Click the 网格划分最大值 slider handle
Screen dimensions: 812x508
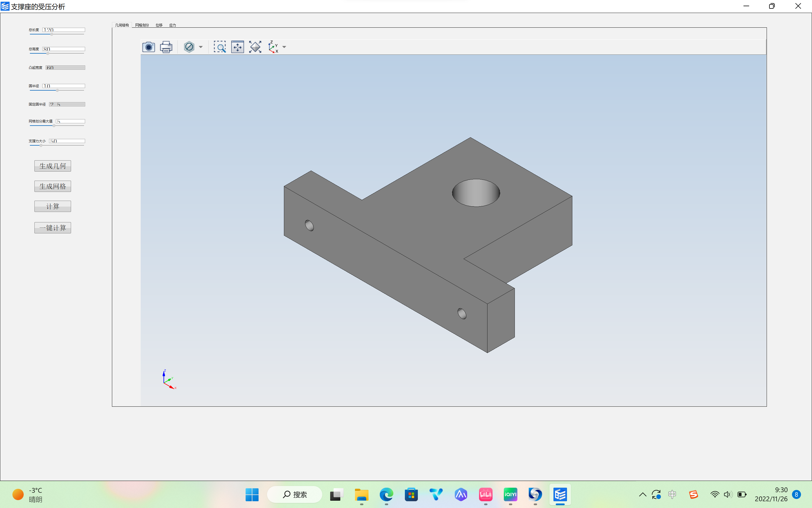(x=54, y=126)
